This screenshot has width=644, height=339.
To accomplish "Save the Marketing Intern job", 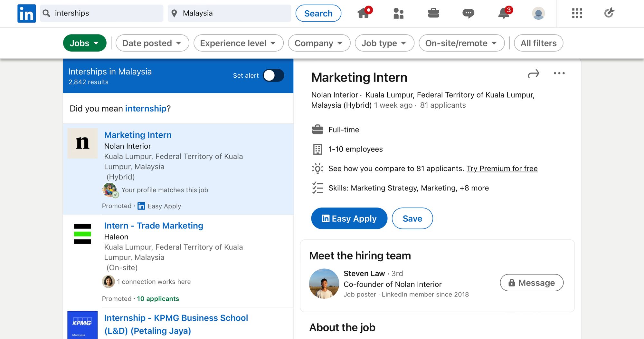I will coord(412,218).
